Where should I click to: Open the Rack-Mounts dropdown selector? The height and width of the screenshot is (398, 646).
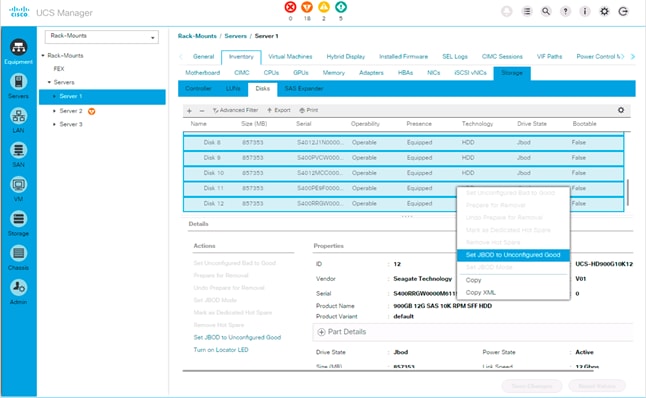(101, 37)
